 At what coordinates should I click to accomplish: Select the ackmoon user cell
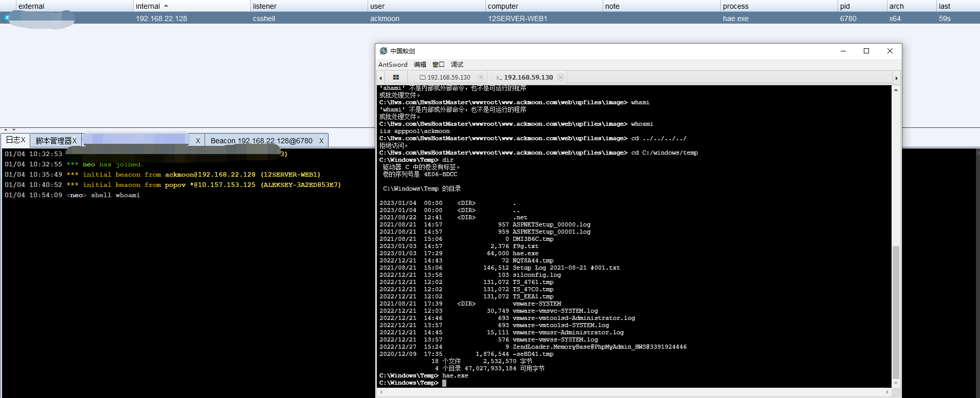[385, 18]
